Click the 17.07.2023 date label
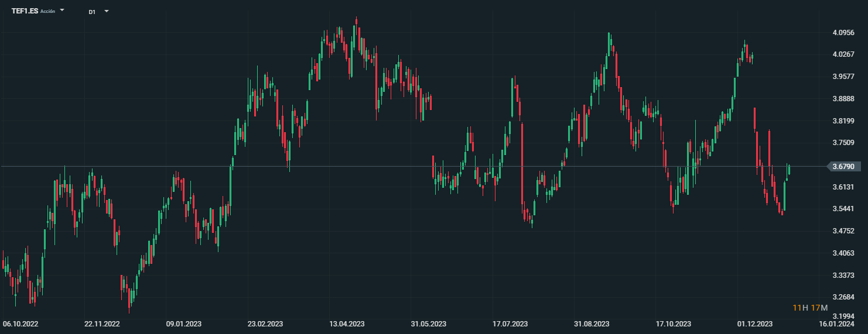 click(x=510, y=323)
